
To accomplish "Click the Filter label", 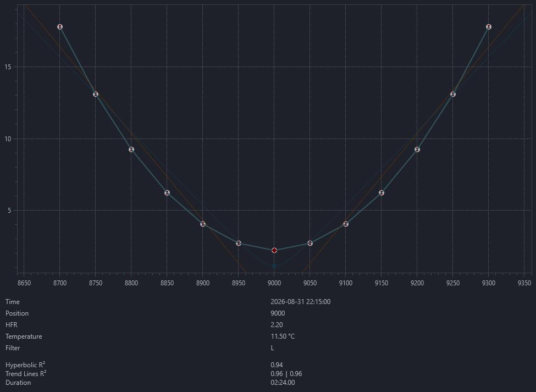I will coord(13,348).
